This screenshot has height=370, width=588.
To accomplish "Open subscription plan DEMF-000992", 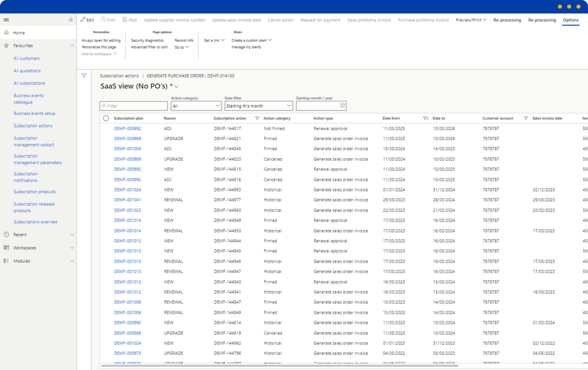I will [x=128, y=128].
